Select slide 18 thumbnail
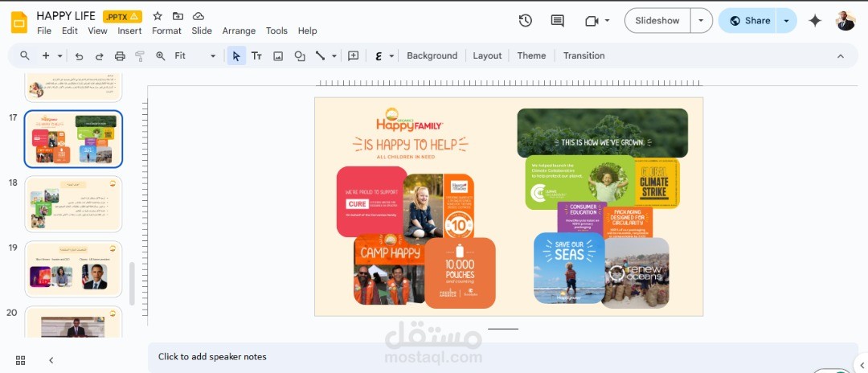 (x=74, y=204)
